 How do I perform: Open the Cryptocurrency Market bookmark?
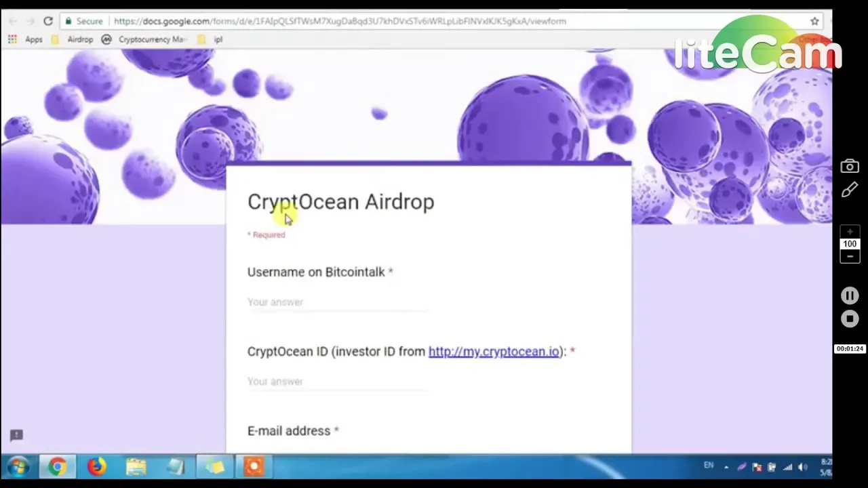pyautogui.click(x=144, y=39)
